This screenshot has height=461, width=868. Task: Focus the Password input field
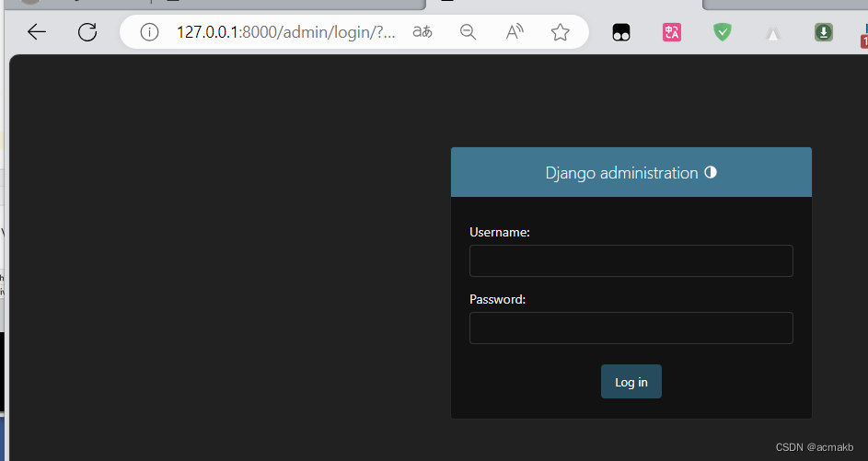pyautogui.click(x=631, y=328)
